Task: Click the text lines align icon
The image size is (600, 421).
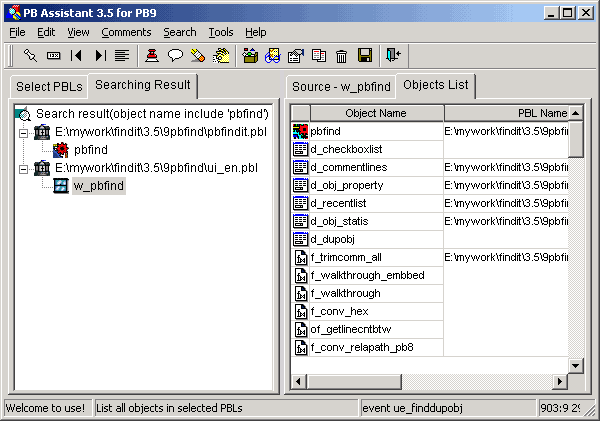Action: [122, 56]
